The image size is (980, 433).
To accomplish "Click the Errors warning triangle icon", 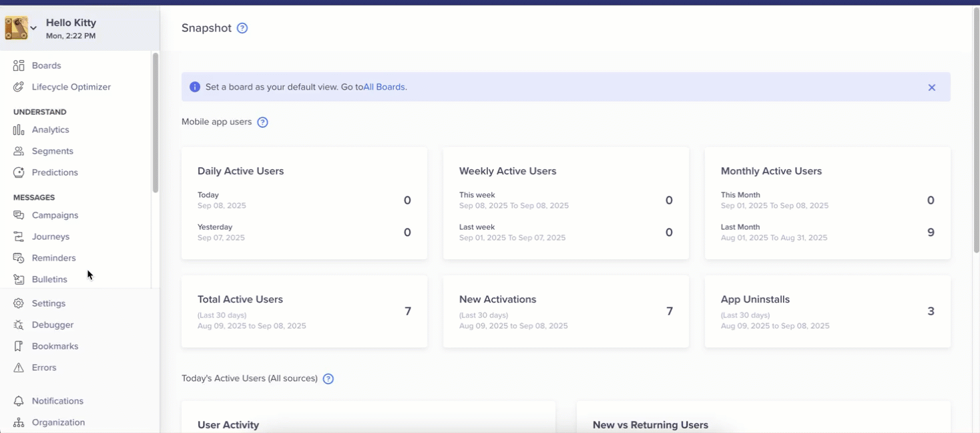I will [19, 368].
